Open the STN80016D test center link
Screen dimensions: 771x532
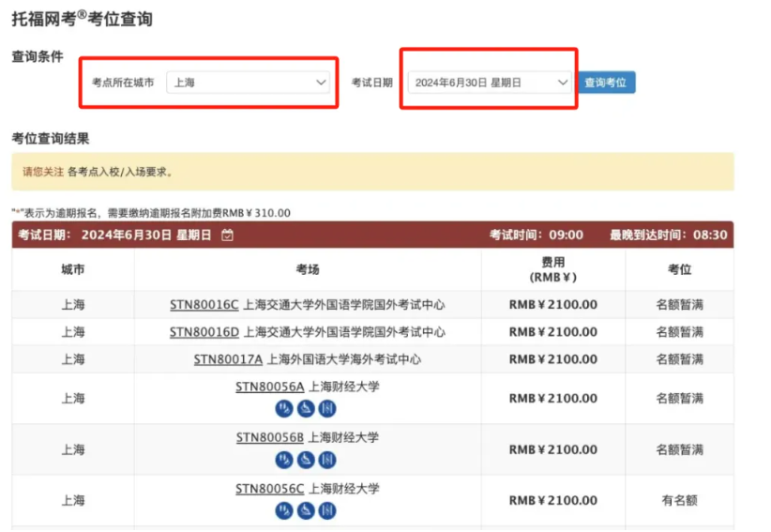[x=204, y=332]
